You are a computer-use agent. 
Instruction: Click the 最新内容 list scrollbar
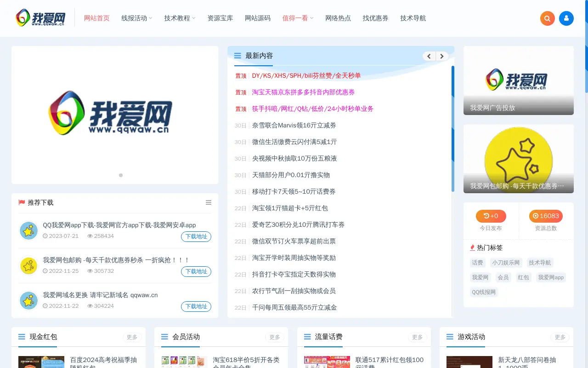click(x=453, y=129)
